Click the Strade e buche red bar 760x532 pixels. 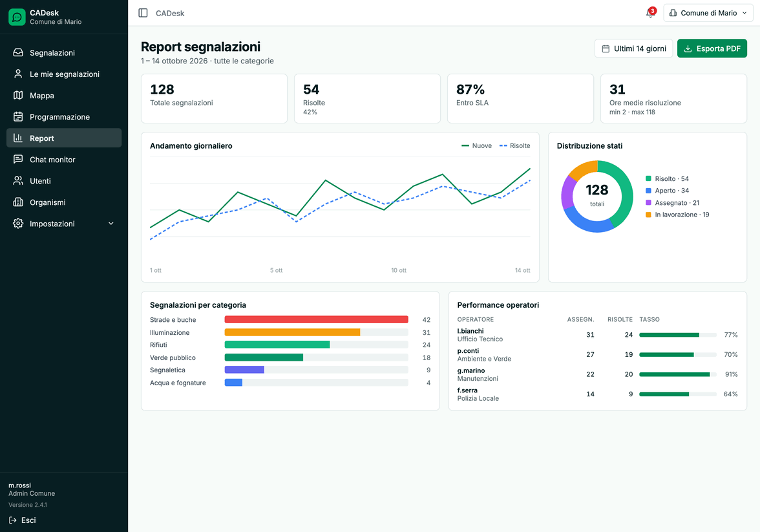(316, 319)
